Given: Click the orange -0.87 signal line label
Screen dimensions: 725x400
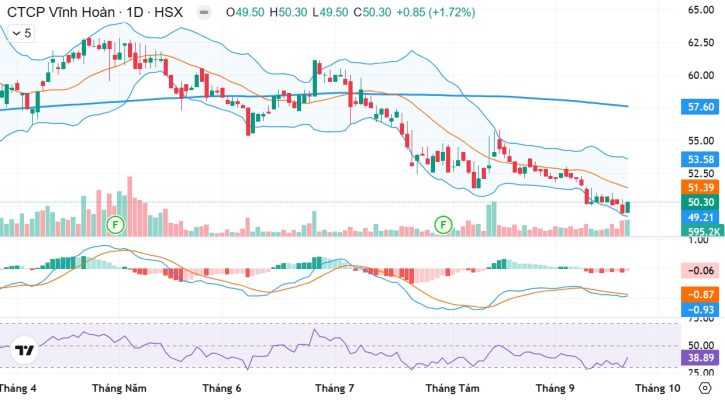Looking at the screenshot, I should point(700,294).
